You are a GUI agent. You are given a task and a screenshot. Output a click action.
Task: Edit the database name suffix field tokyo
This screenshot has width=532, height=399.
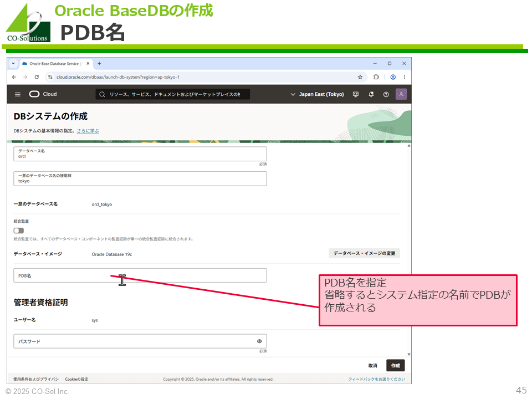pos(140,178)
